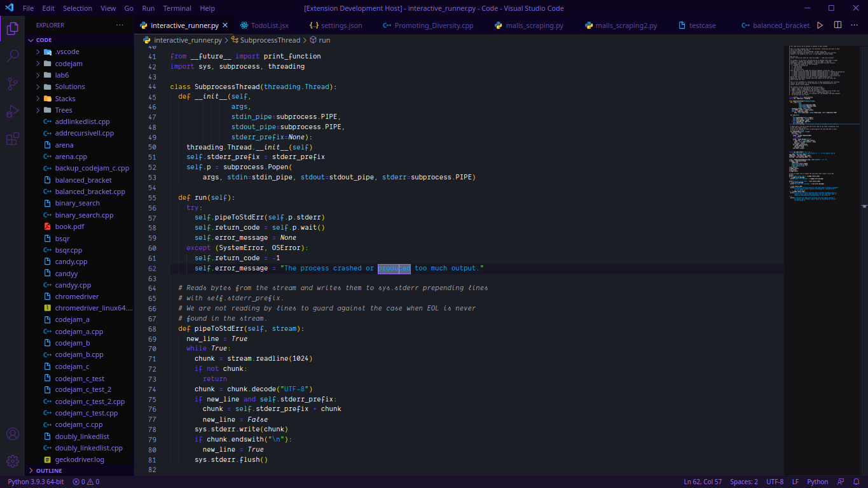Click the selected word 'produced' on line 62
The image size is (868, 488).
pyautogui.click(x=394, y=268)
